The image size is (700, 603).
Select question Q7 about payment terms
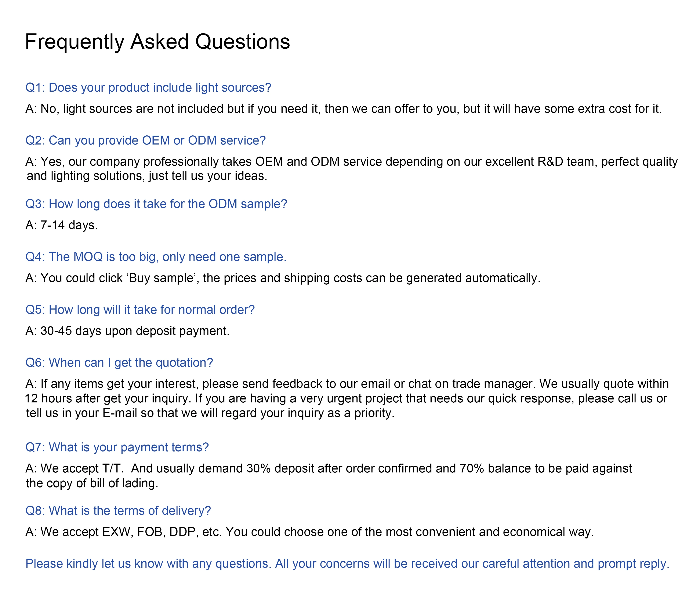click(117, 447)
